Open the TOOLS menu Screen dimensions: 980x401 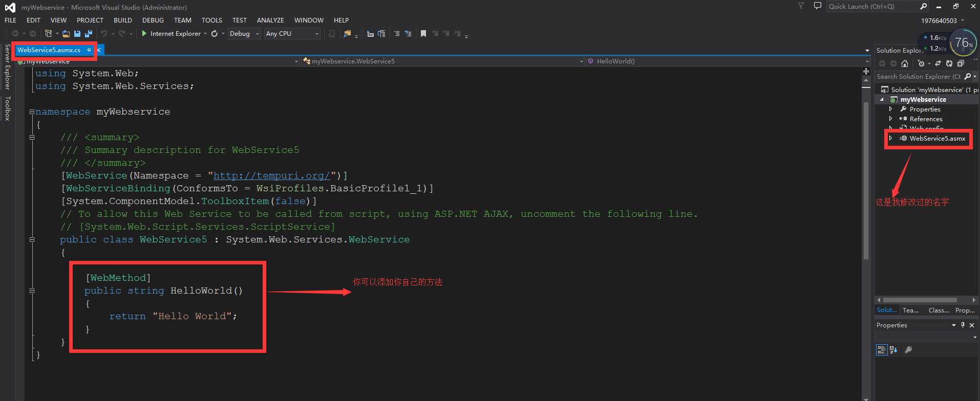tap(212, 20)
